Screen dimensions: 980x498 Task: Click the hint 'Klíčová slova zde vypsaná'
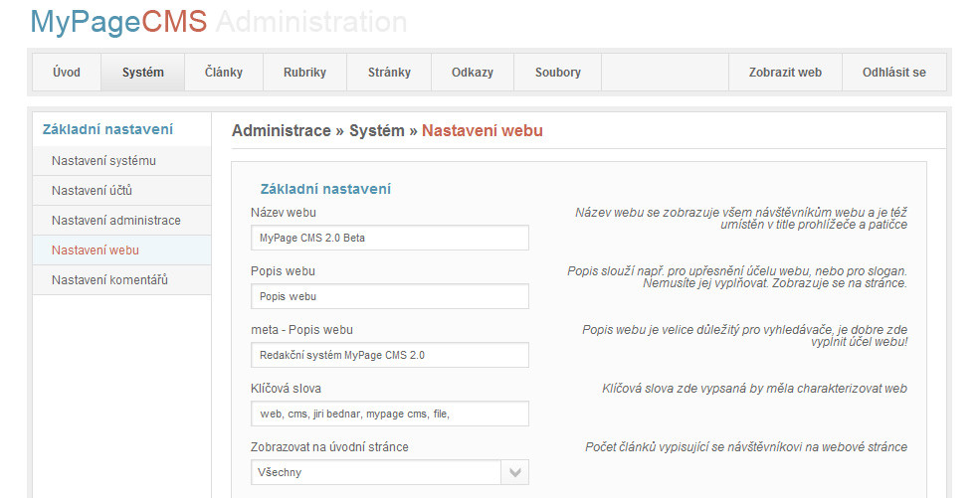pyautogui.click(x=754, y=389)
